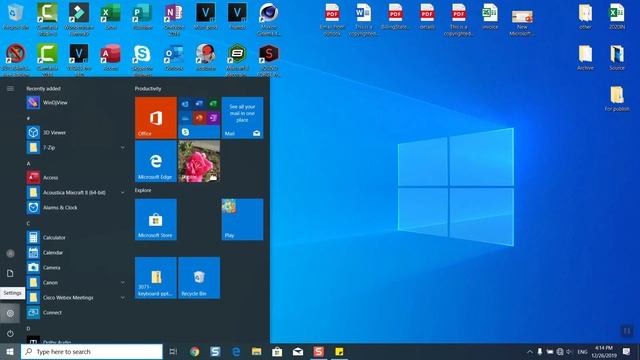Open the Office apps folder tile of small icons

point(199,118)
